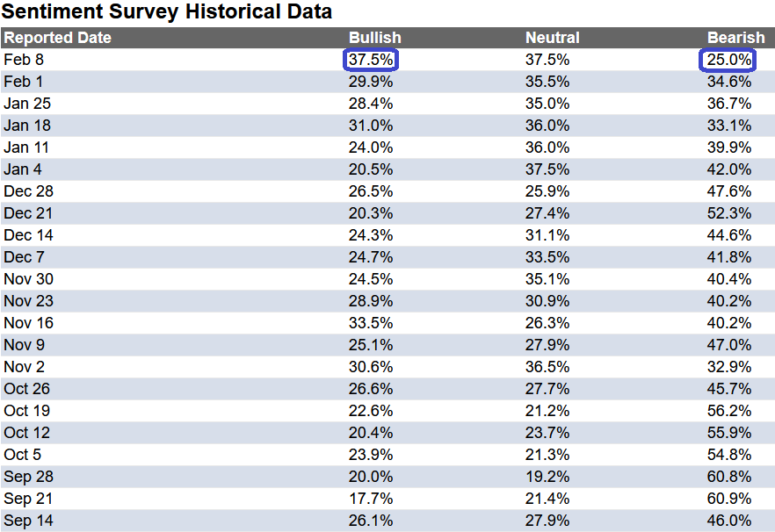Viewport: 775px width, 532px height.
Task: Click the Bullish column header
Action: [x=374, y=38]
